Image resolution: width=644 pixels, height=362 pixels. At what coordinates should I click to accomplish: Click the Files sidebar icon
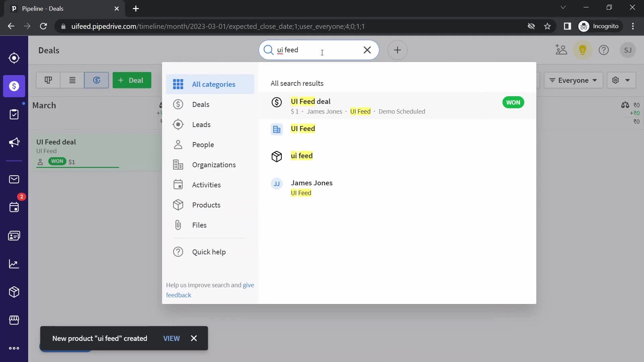(x=178, y=225)
